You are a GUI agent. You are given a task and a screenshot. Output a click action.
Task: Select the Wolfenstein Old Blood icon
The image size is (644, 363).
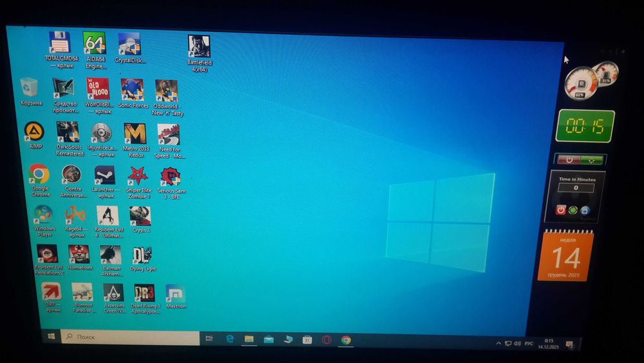pos(98,89)
